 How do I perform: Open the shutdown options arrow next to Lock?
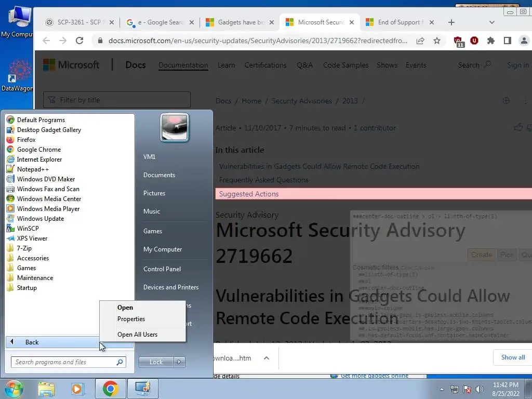179,362
